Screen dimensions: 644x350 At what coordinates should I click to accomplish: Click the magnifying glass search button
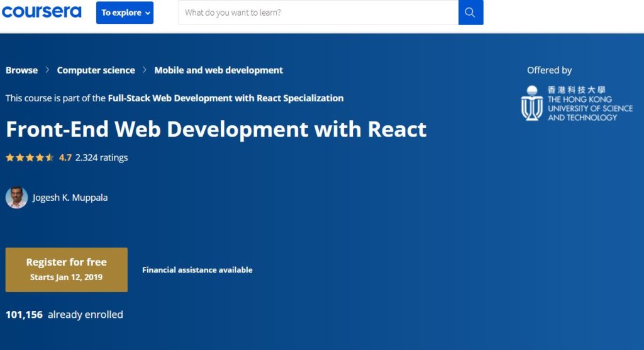tap(470, 13)
